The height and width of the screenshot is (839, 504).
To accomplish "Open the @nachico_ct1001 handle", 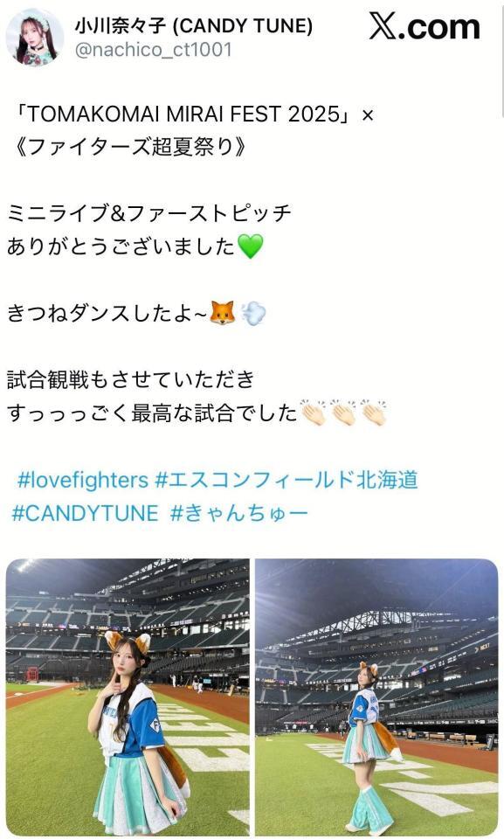I will pyautogui.click(x=153, y=50).
